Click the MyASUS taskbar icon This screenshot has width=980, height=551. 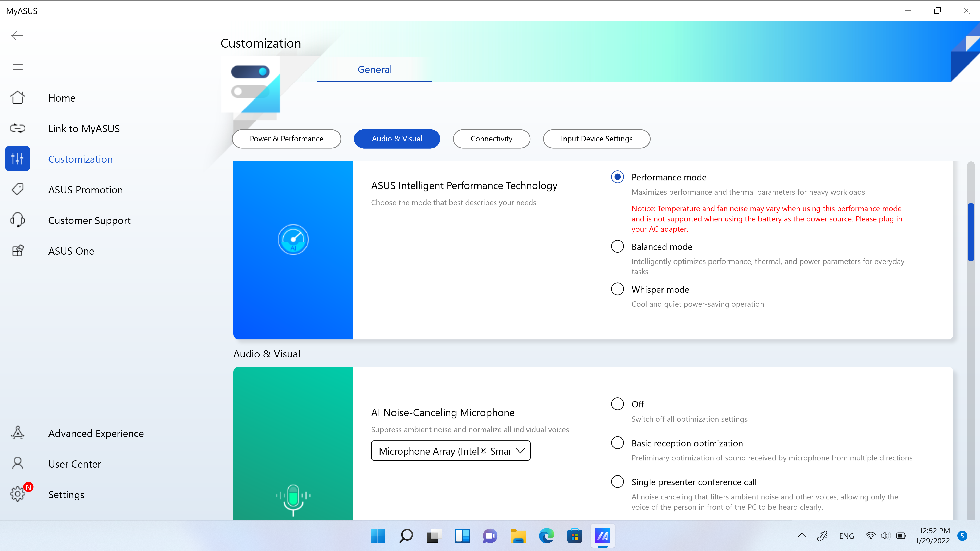(603, 536)
